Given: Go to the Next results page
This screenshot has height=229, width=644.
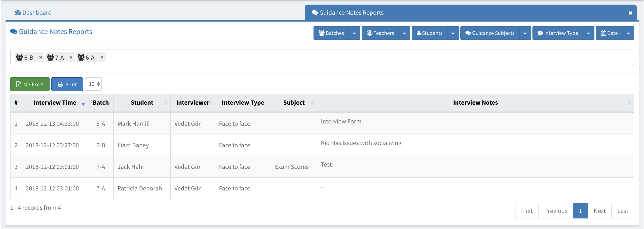Looking at the screenshot, I should tap(599, 211).
